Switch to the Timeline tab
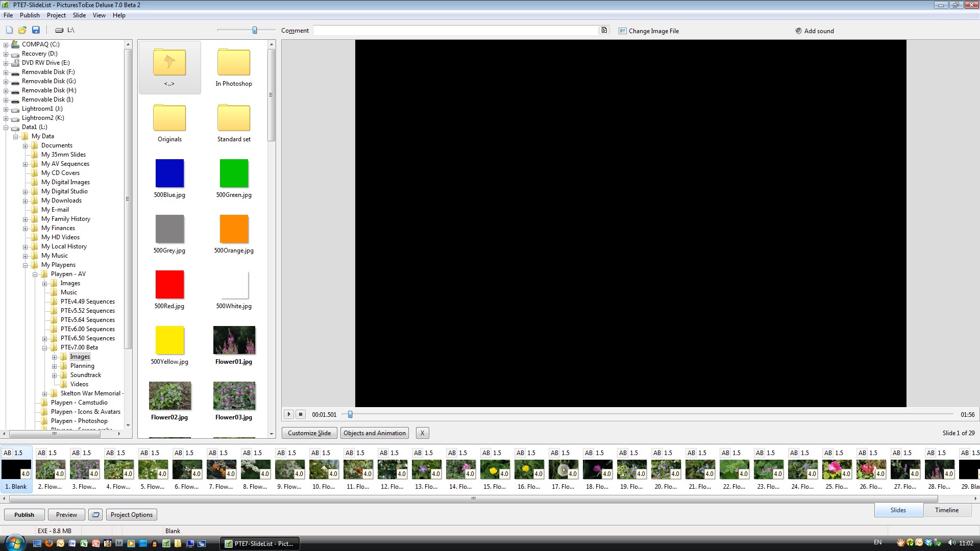Screen dimensions: 980x551 click(x=947, y=510)
